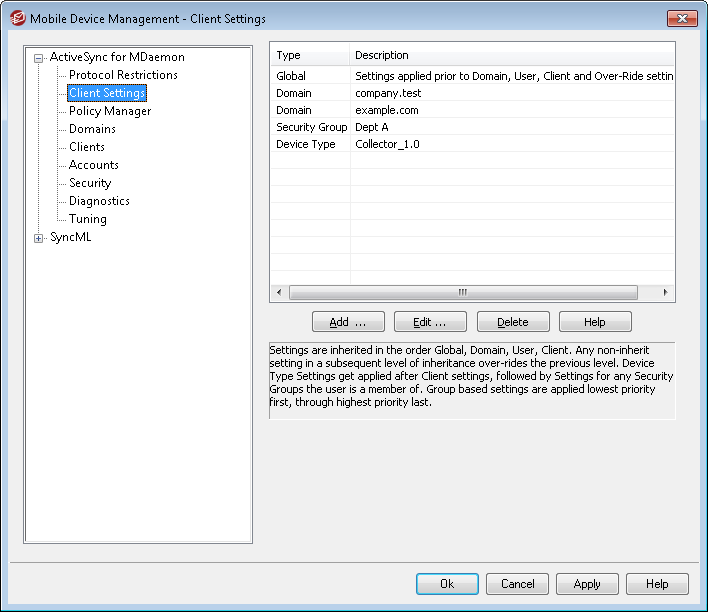The width and height of the screenshot is (708, 612).
Task: Click the list's left scroll arrow
Action: pyautogui.click(x=279, y=293)
